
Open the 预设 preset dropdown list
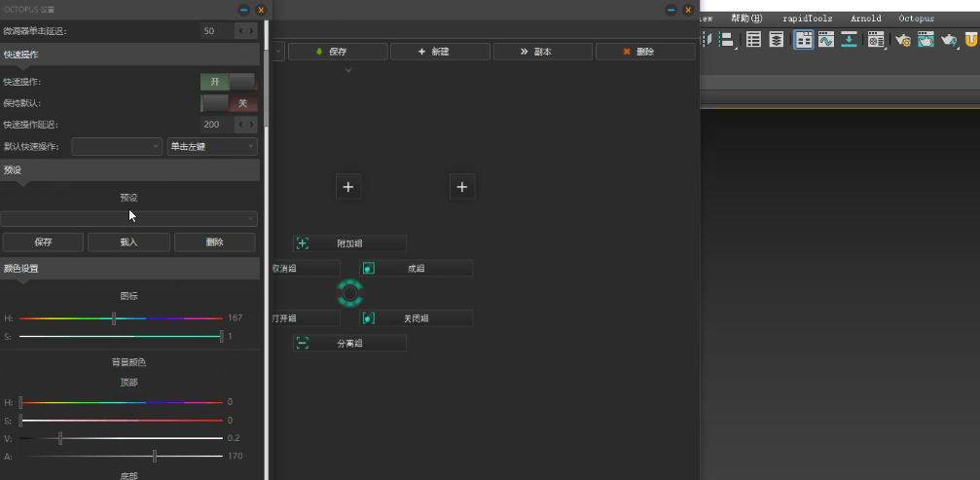tap(128, 219)
